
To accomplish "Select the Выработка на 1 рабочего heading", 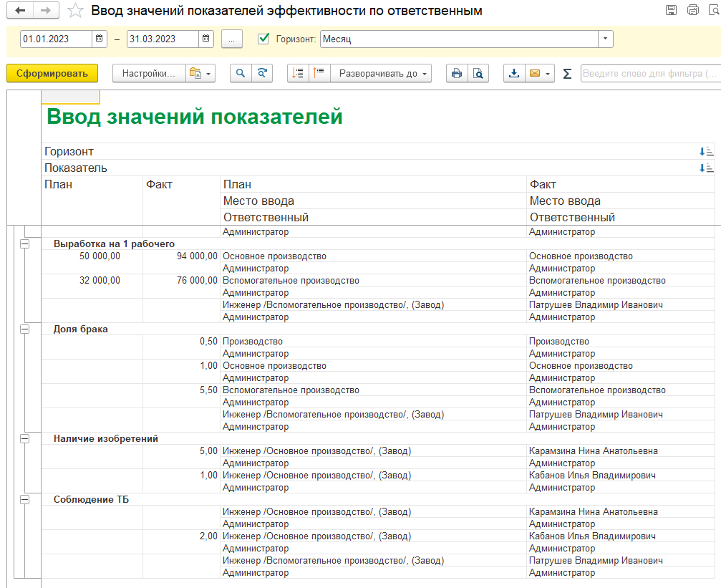I will [x=114, y=244].
